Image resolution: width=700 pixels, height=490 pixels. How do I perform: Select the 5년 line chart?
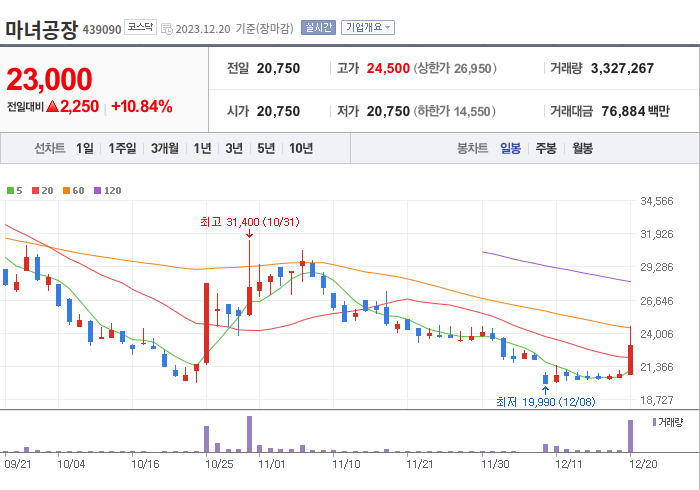coord(266,148)
